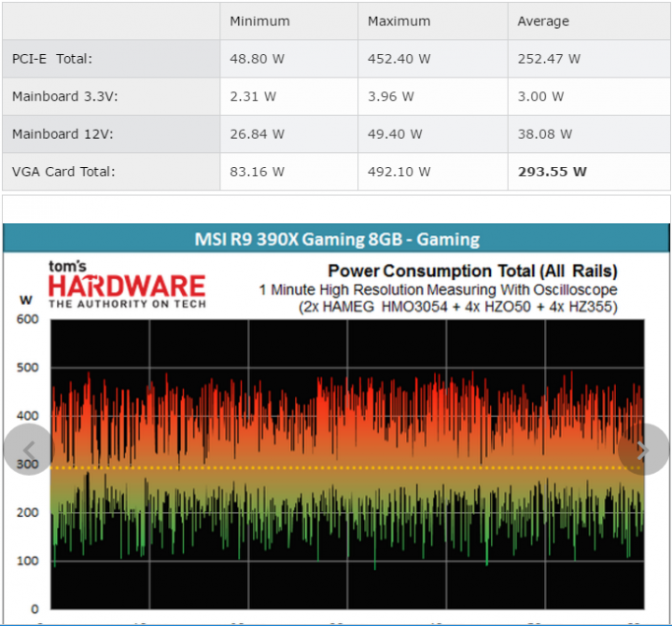The width and height of the screenshot is (672, 626).
Task: Select the Minimum column header
Action: click(259, 21)
